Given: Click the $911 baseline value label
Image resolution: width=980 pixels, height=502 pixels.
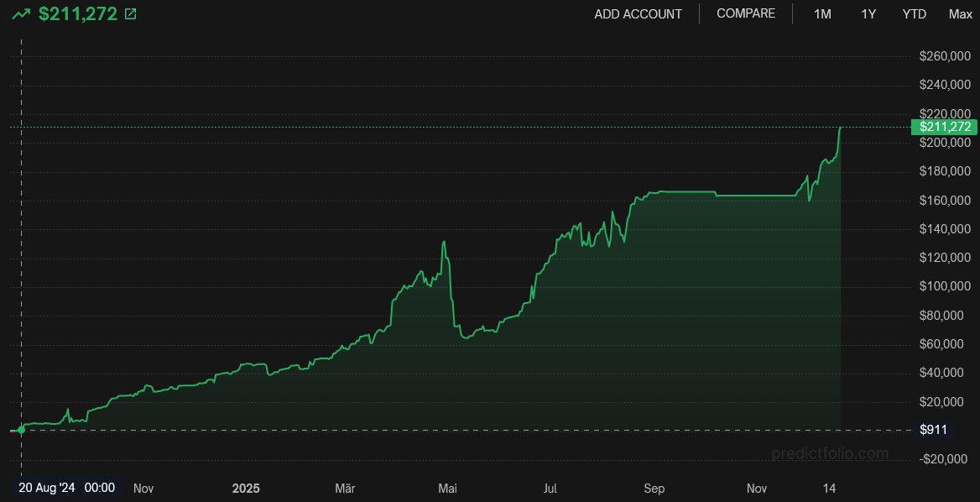Looking at the screenshot, I should click(932, 430).
